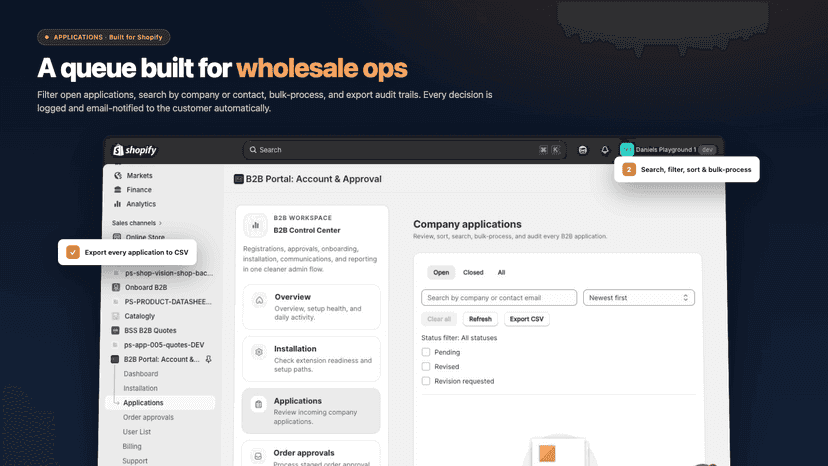Open Billing in the sidebar
Image resolution: width=828 pixels, height=466 pixels.
tap(132, 446)
